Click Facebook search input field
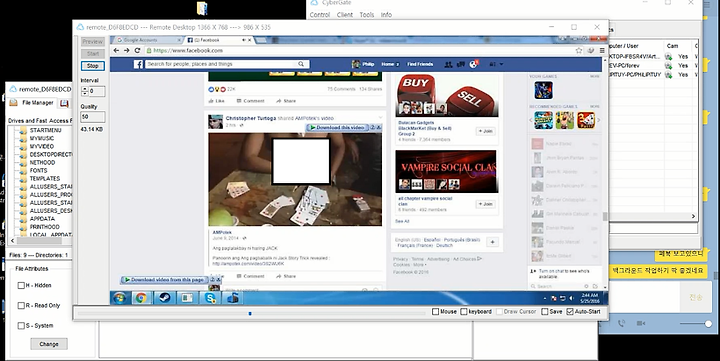The width and height of the screenshot is (720, 361). [222, 64]
